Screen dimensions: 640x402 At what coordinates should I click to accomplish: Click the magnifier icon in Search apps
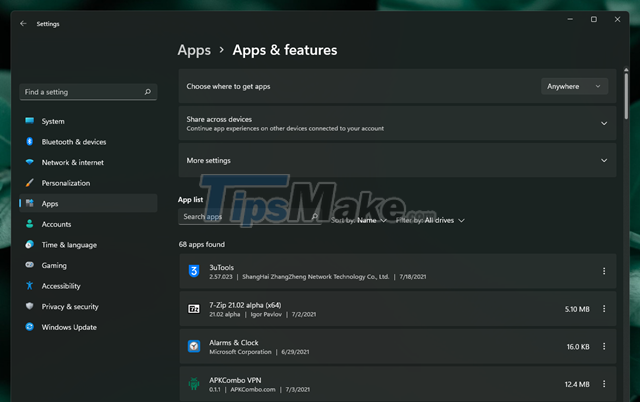[315, 217]
